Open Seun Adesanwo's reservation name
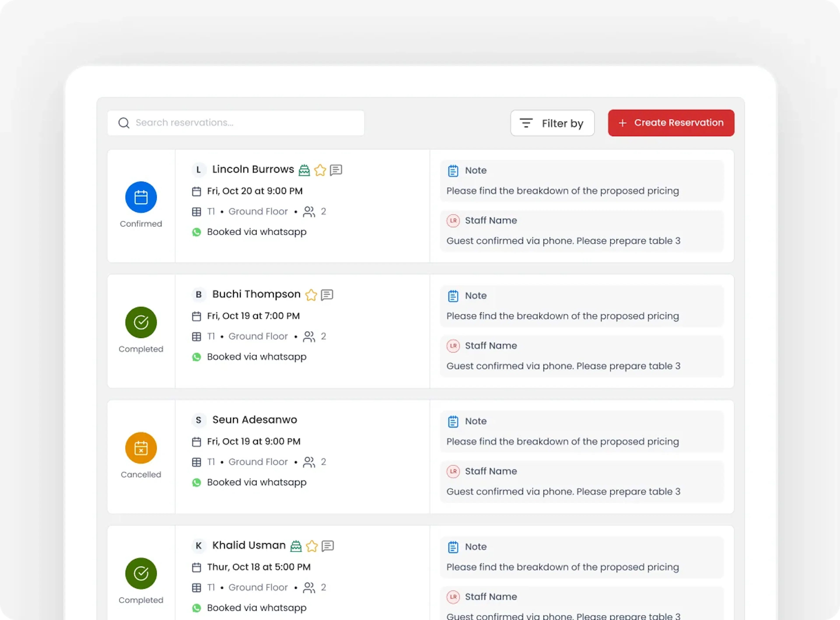Image resolution: width=840 pixels, height=620 pixels. pyautogui.click(x=254, y=420)
